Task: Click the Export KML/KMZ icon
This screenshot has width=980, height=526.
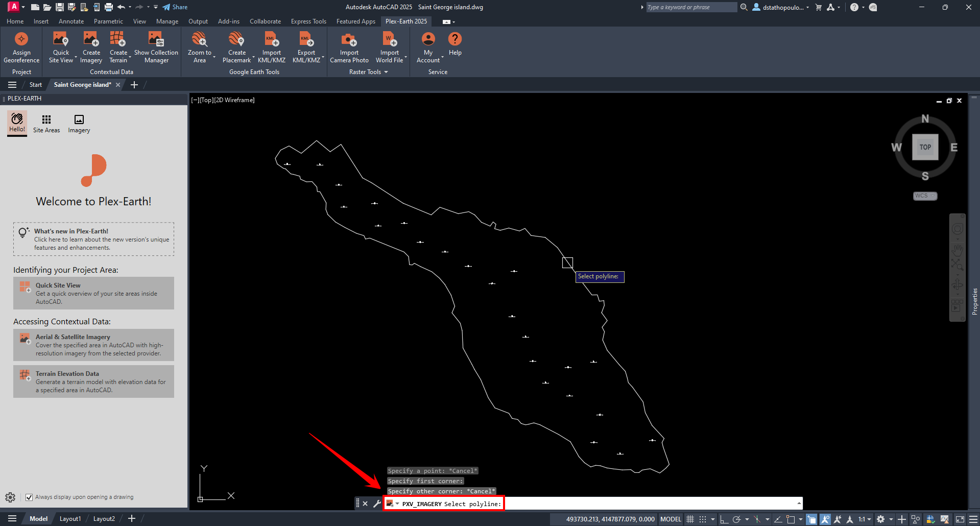Action: click(306, 39)
